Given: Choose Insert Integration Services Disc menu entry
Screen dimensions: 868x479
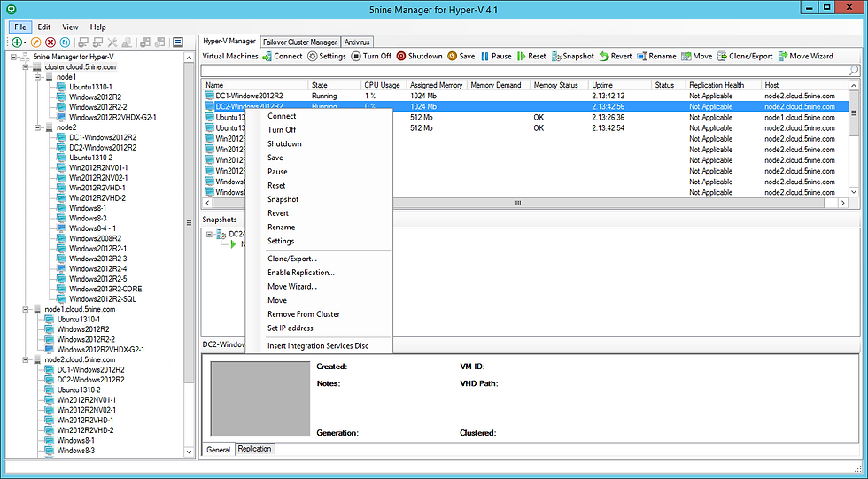Looking at the screenshot, I should click(320, 345).
